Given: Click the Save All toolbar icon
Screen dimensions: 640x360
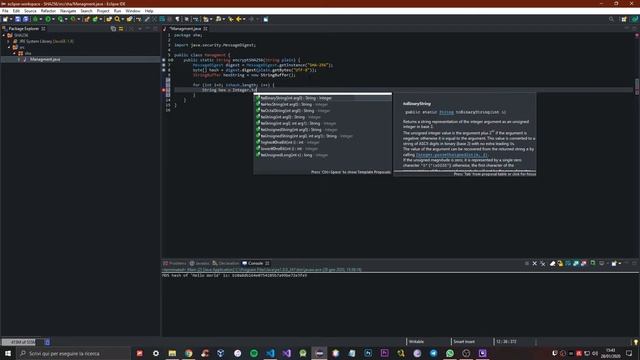Looking at the screenshot, I should click(25, 19).
